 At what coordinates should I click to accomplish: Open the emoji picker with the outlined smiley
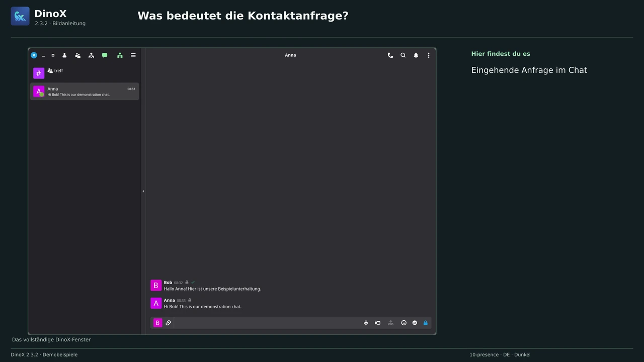pos(404,323)
